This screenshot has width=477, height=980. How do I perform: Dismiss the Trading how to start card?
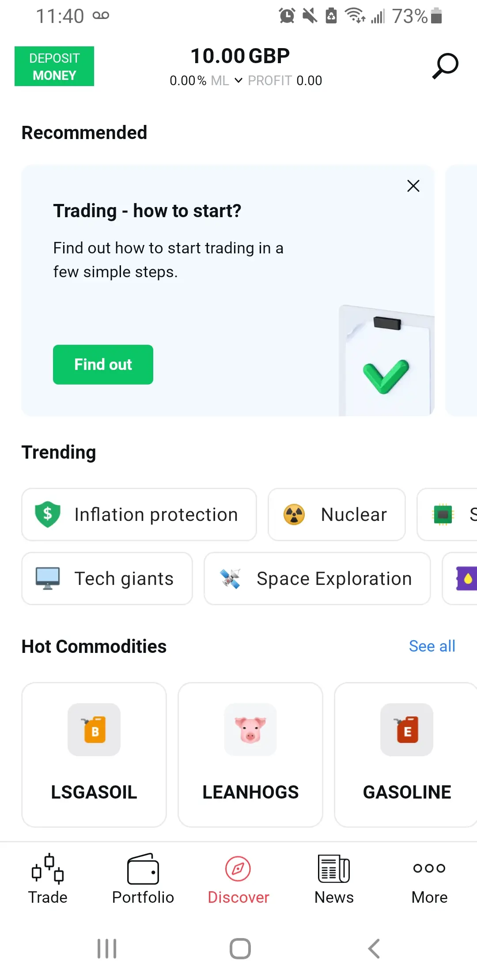click(413, 186)
